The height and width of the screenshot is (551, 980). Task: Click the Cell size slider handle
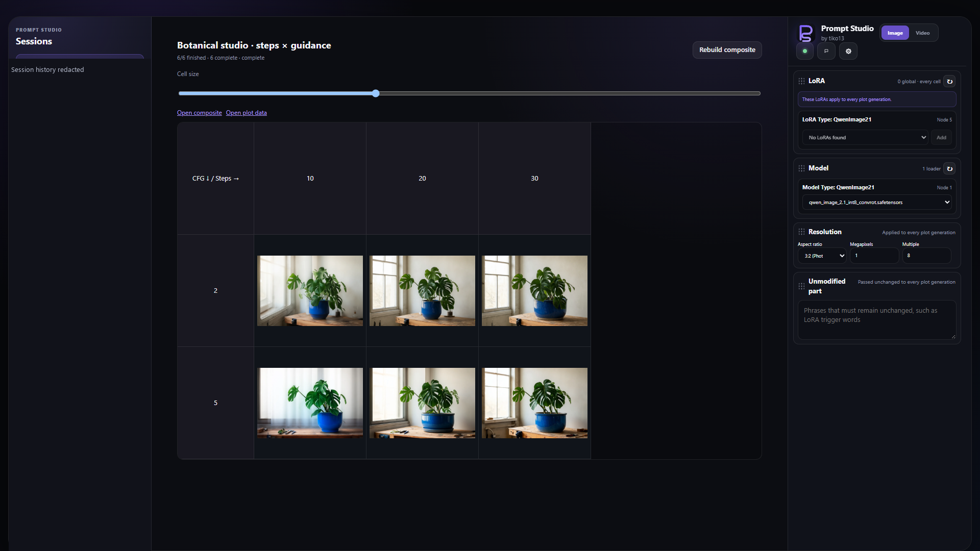376,93
